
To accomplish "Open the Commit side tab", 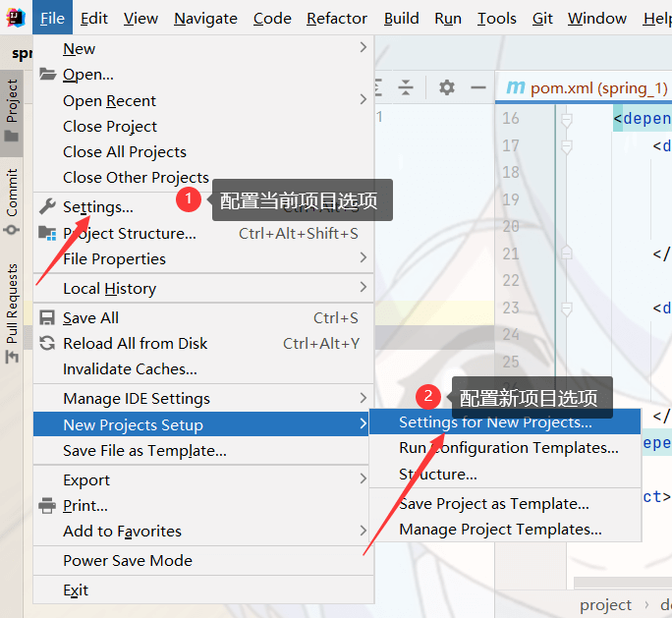I will click(12, 201).
